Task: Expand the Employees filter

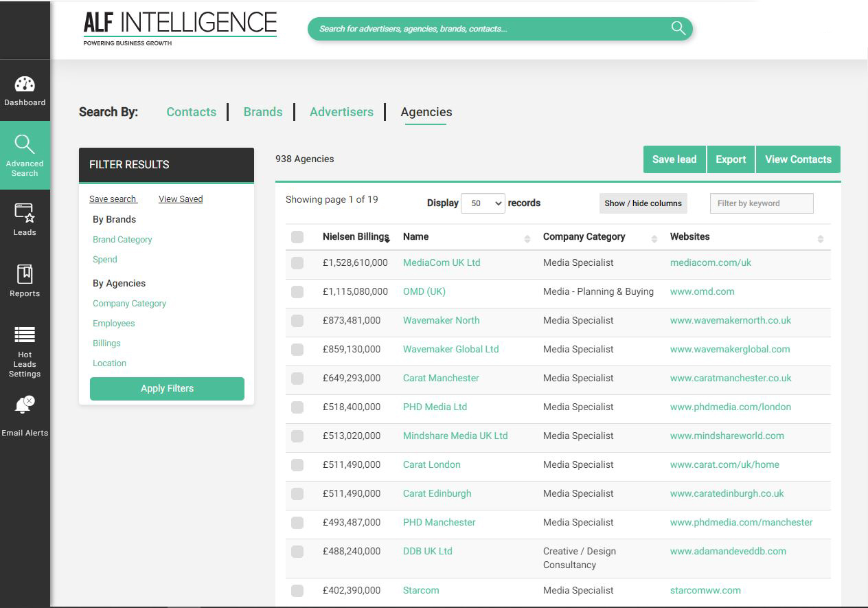Action: [x=114, y=324]
